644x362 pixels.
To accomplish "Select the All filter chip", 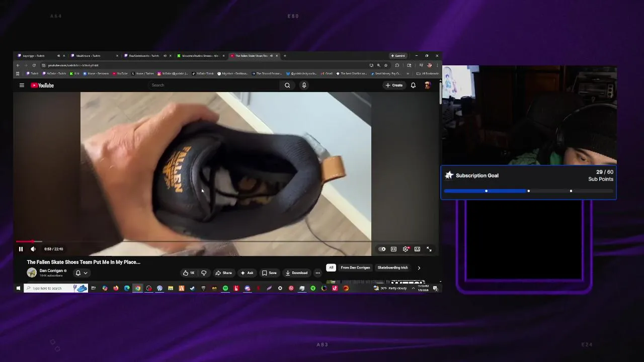I will [x=331, y=267].
